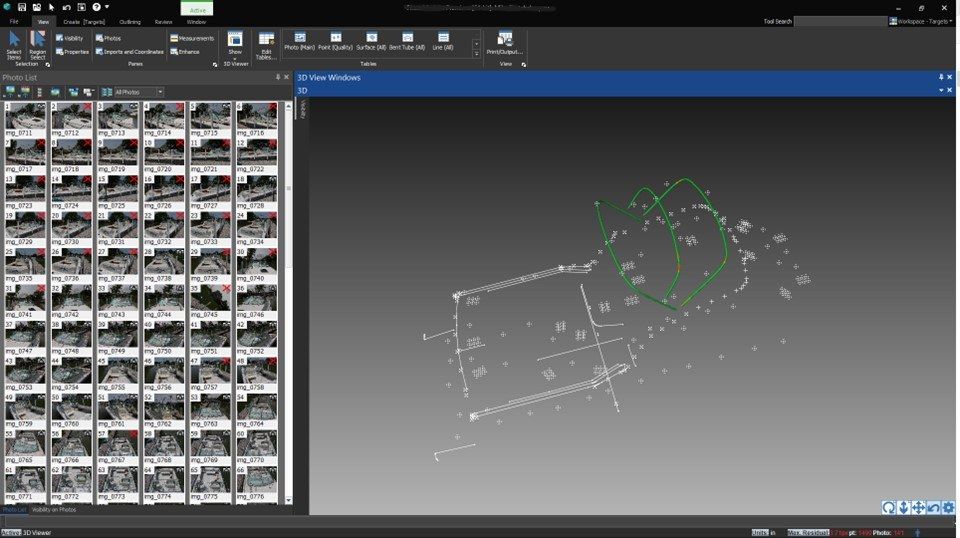This screenshot has width=960, height=538.
Task: Click the thumbnail layout icon beside All Photos
Action: 107,92
